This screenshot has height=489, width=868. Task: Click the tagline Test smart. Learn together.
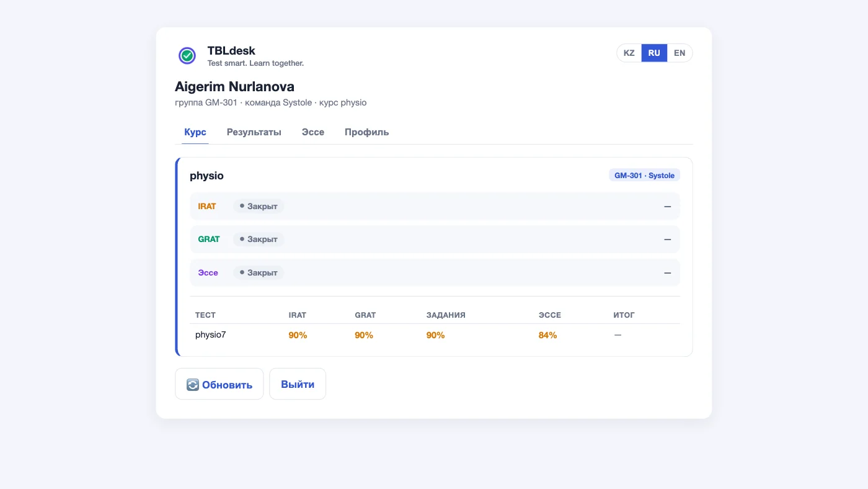[255, 63]
